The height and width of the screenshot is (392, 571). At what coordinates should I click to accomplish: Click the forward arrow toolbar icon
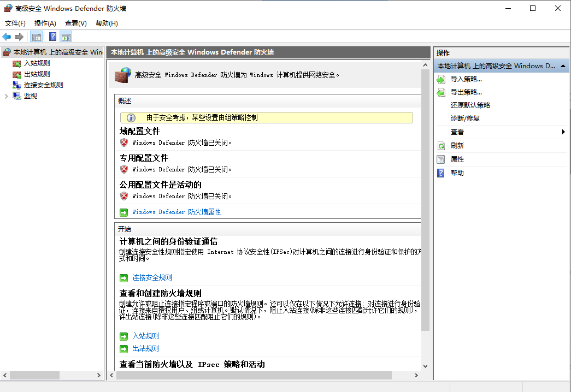pyautogui.click(x=19, y=37)
